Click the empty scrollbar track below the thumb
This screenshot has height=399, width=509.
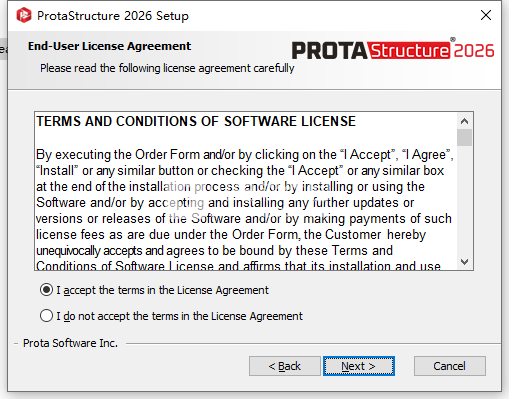[464, 200]
